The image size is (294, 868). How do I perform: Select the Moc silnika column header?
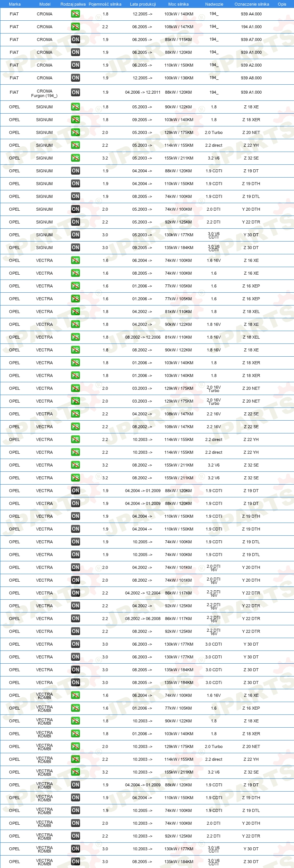[179, 4]
